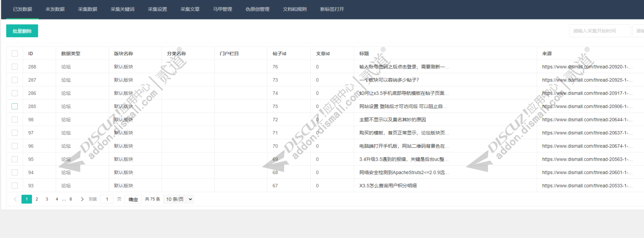The height and width of the screenshot is (238, 644).
Task: Click the source URL thread-20533
Action: click(x=587, y=186)
